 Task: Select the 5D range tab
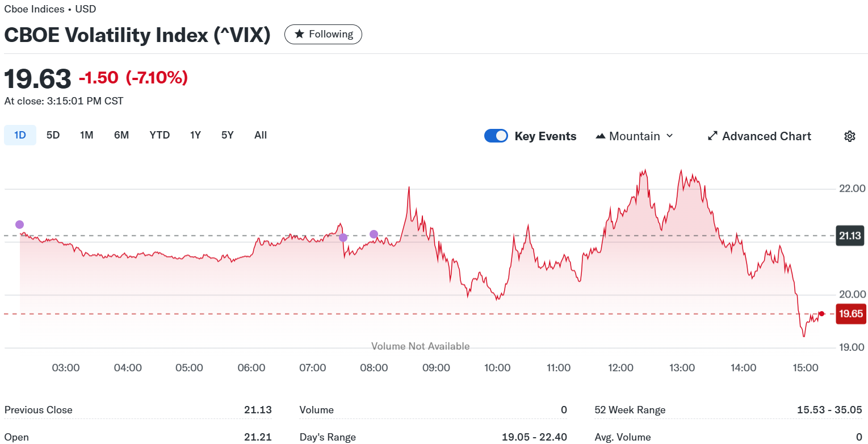pos(53,135)
